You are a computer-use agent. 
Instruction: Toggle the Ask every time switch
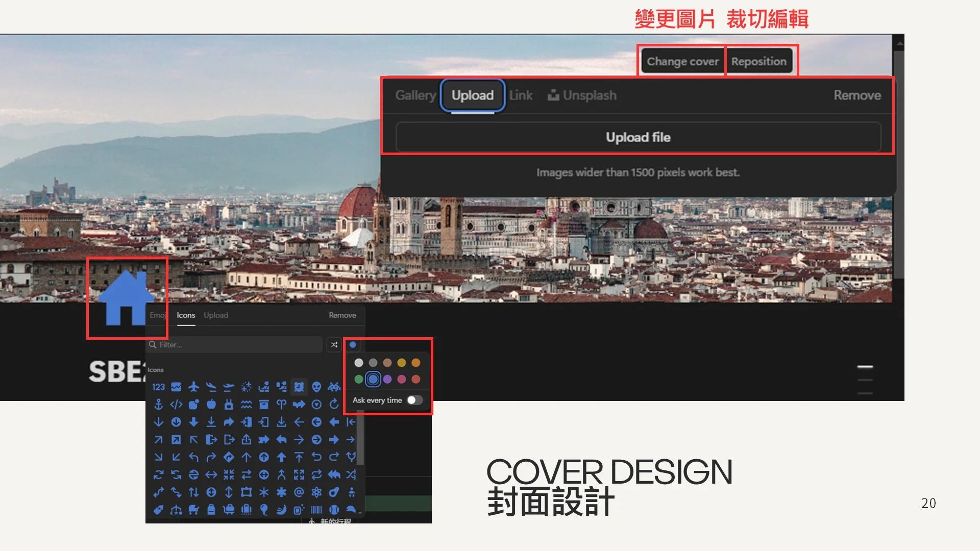[x=414, y=400]
